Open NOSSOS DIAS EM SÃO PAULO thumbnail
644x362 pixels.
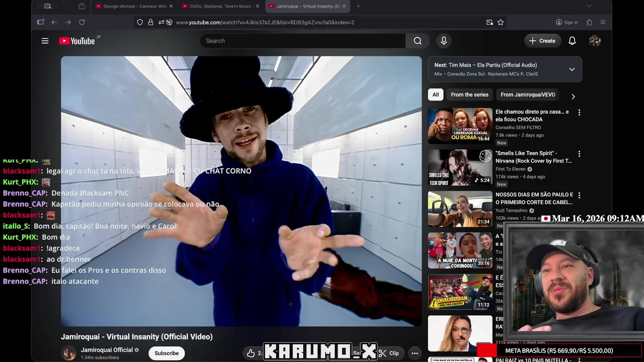point(460,209)
